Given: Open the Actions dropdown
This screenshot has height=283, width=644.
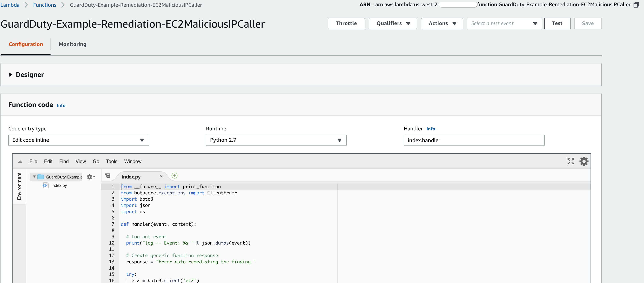Looking at the screenshot, I should coord(442,24).
